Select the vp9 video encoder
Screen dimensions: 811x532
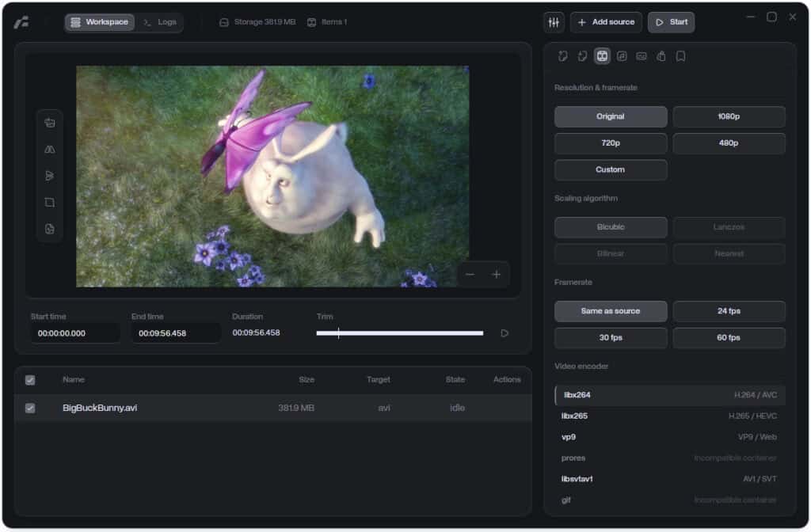tap(670, 437)
